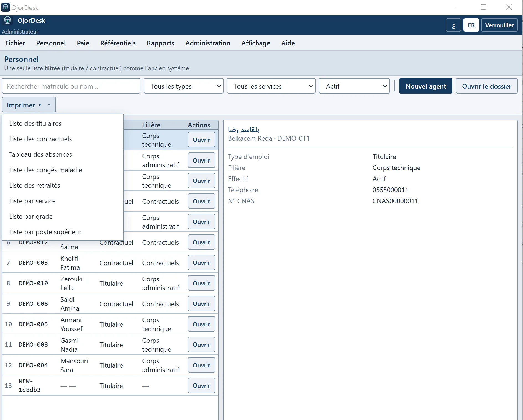Select Tableau des absences
Screen dimensions: 523x420
(x=63, y=154)
